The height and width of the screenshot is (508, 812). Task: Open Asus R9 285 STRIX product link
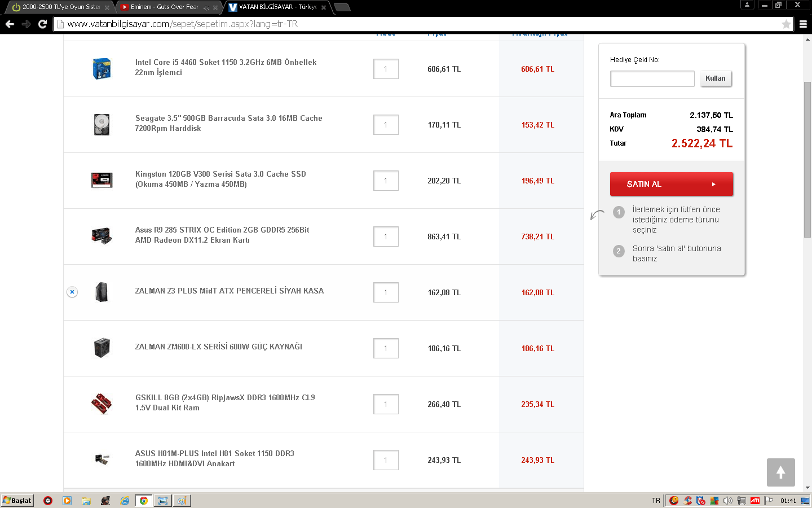click(222, 235)
